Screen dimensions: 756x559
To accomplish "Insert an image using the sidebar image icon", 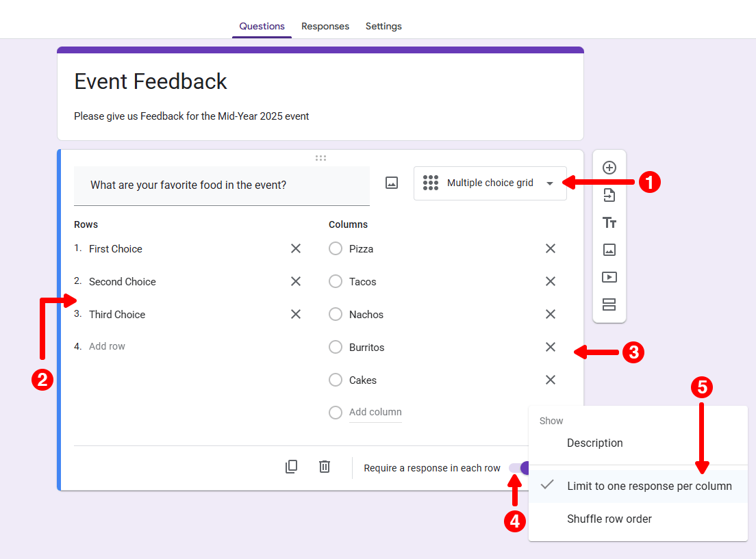I will (609, 249).
